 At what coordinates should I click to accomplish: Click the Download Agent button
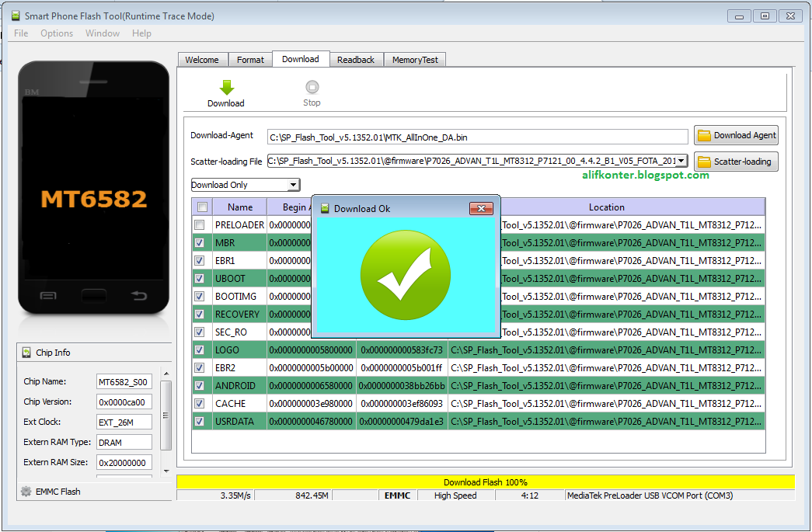point(735,135)
